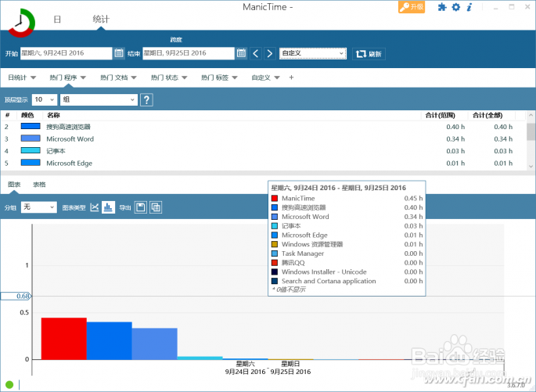Open the start date calendar picker

tap(119, 53)
